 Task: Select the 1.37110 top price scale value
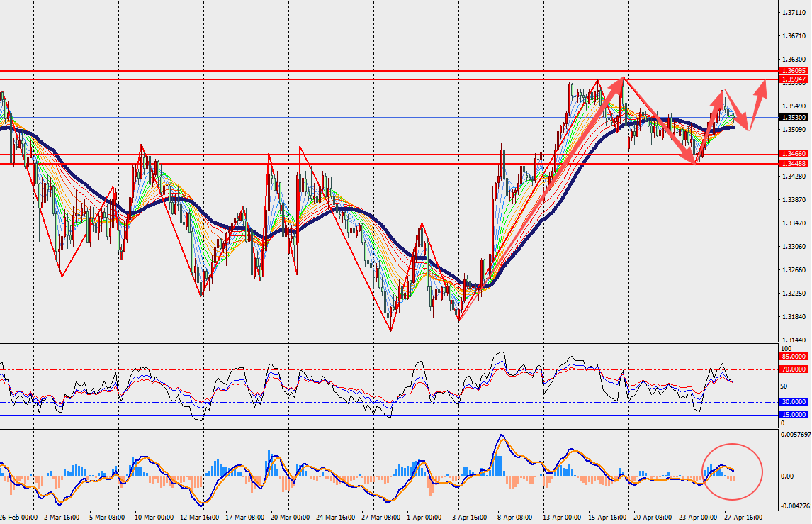click(x=794, y=13)
